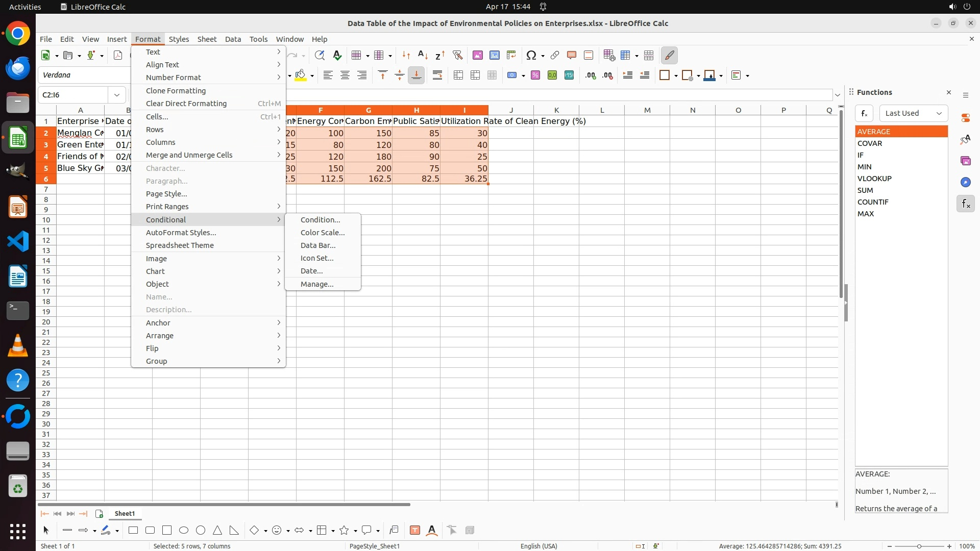Open the Last Used category dropdown
This screenshot has width=980, height=551.
point(913,113)
